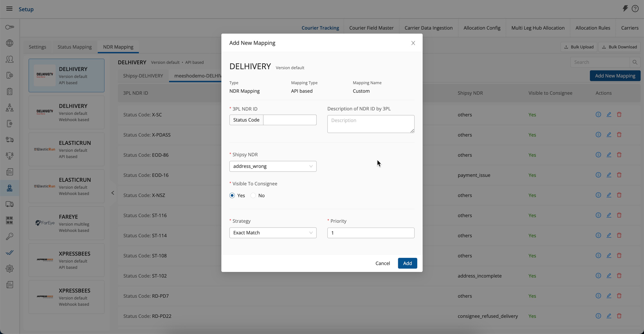Focus the Priority input field

point(371,233)
